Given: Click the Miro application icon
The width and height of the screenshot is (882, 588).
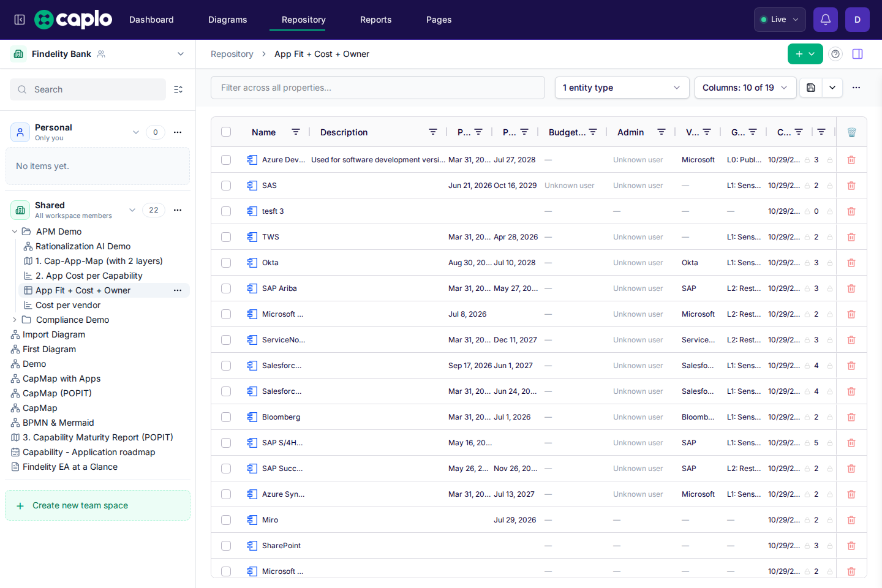Looking at the screenshot, I should [252, 520].
